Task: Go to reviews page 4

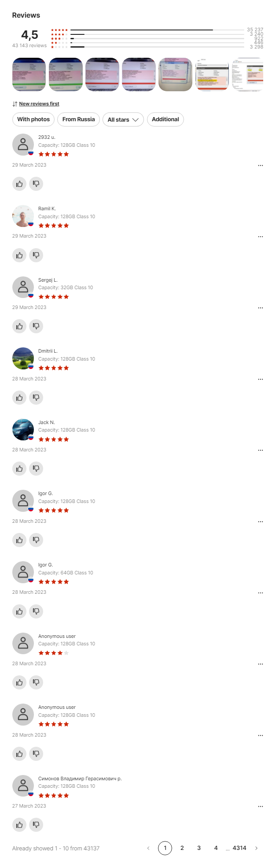Action: click(216, 848)
